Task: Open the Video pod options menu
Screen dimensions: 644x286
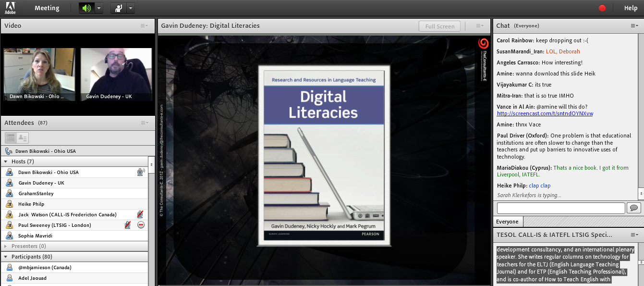Action: (x=144, y=26)
